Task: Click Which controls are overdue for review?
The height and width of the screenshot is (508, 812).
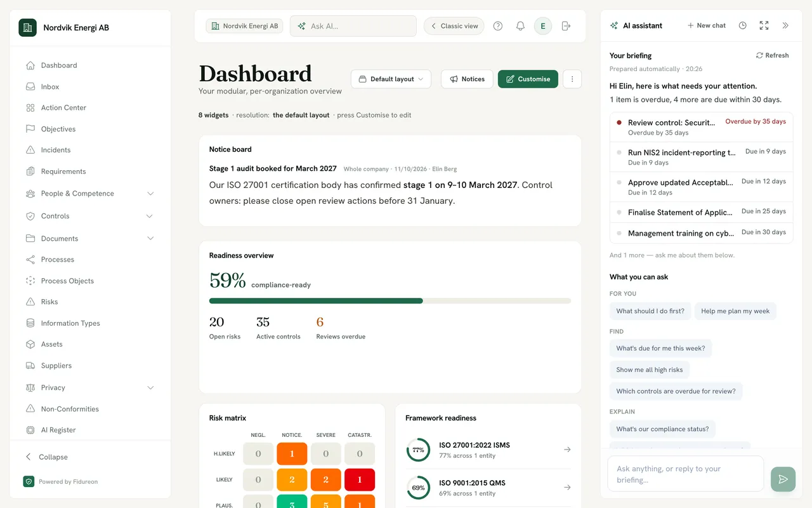Action: coord(676,391)
